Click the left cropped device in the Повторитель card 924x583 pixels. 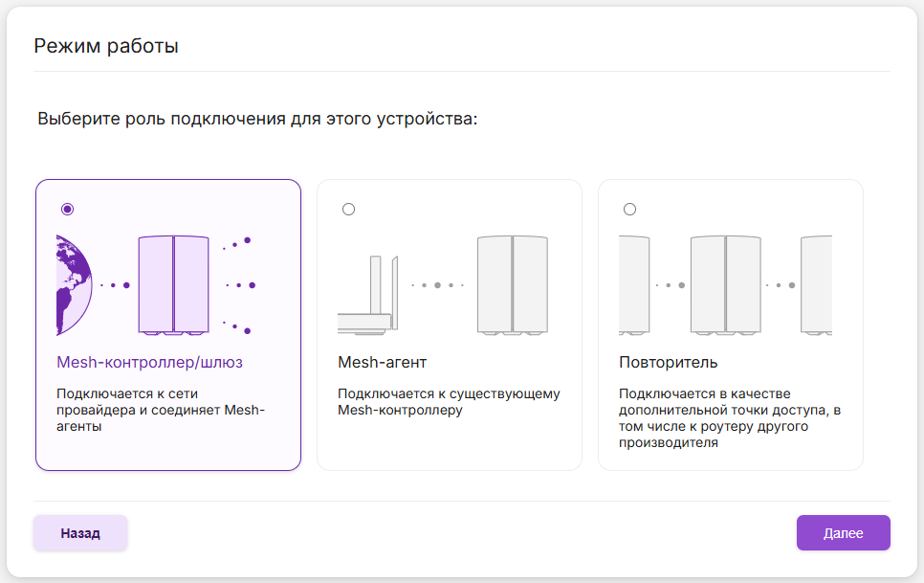tap(634, 284)
